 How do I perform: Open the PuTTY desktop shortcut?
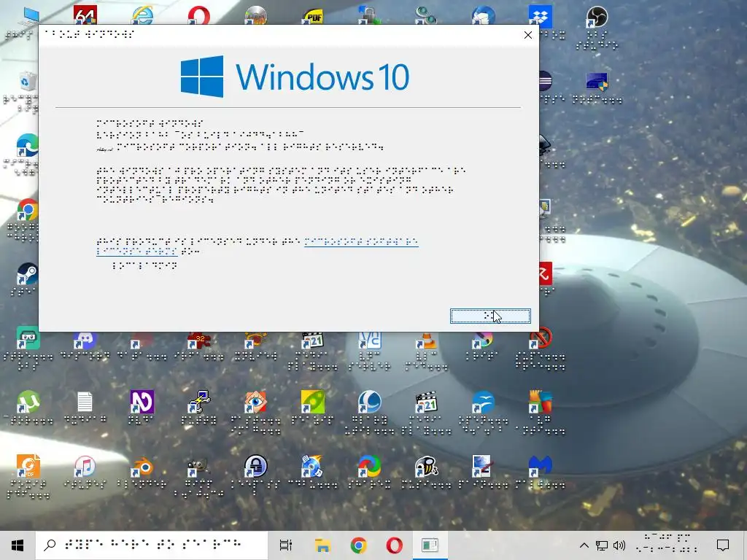(x=199, y=402)
